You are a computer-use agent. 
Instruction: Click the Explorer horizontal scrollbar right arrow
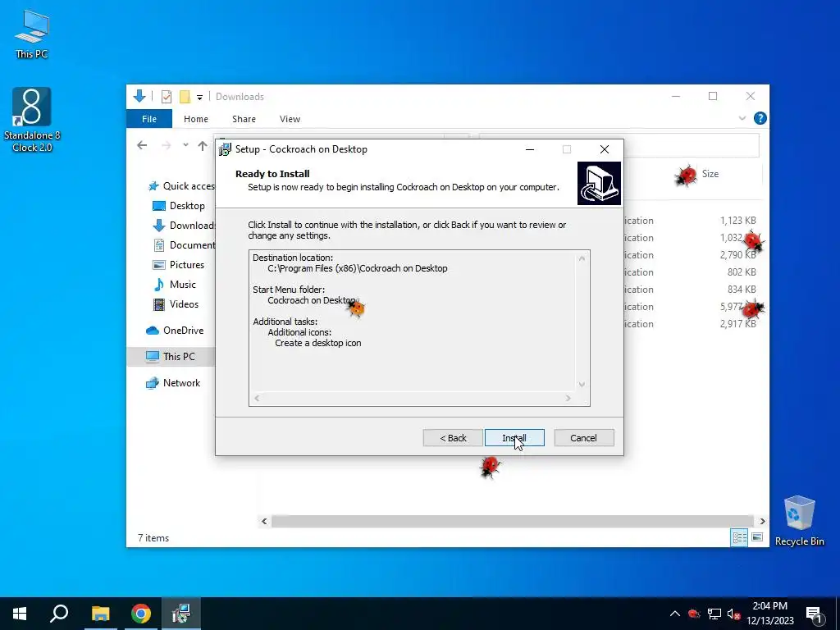(x=762, y=521)
